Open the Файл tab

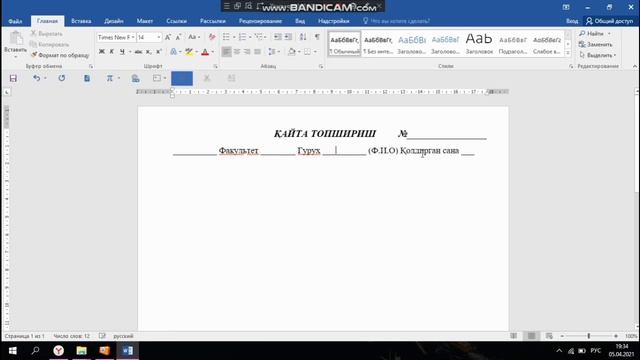tap(15, 21)
